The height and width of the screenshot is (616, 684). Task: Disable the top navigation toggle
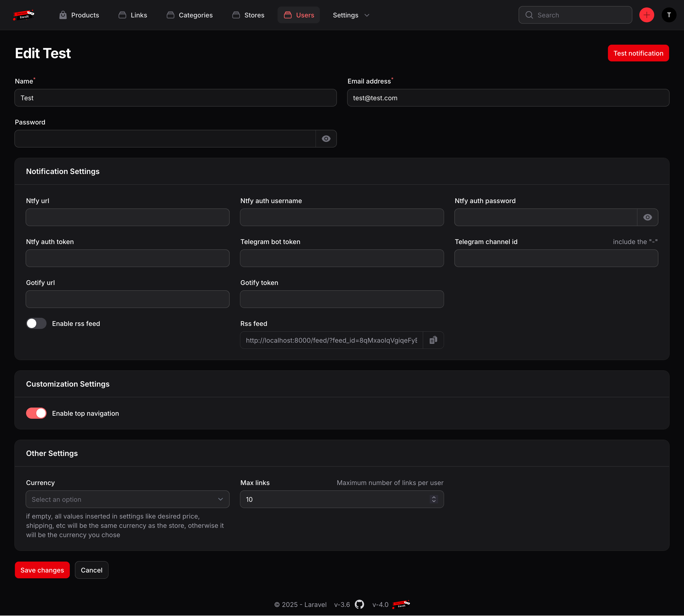36,413
